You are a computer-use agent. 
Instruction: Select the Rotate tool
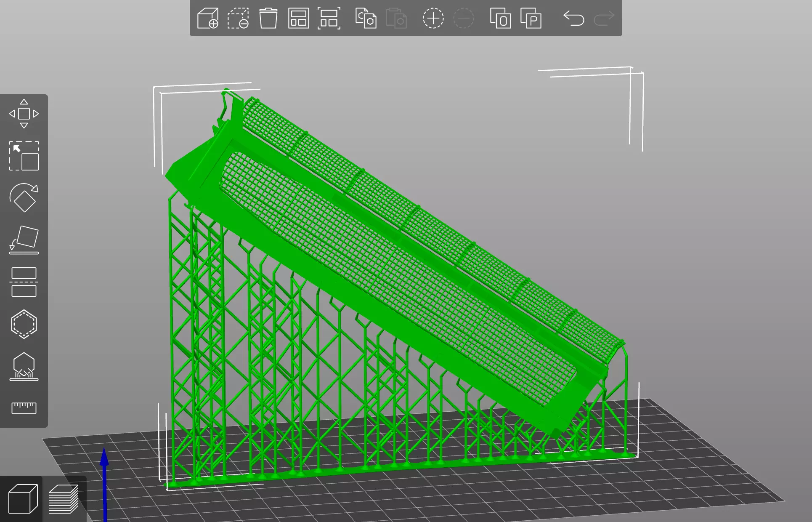(x=24, y=198)
